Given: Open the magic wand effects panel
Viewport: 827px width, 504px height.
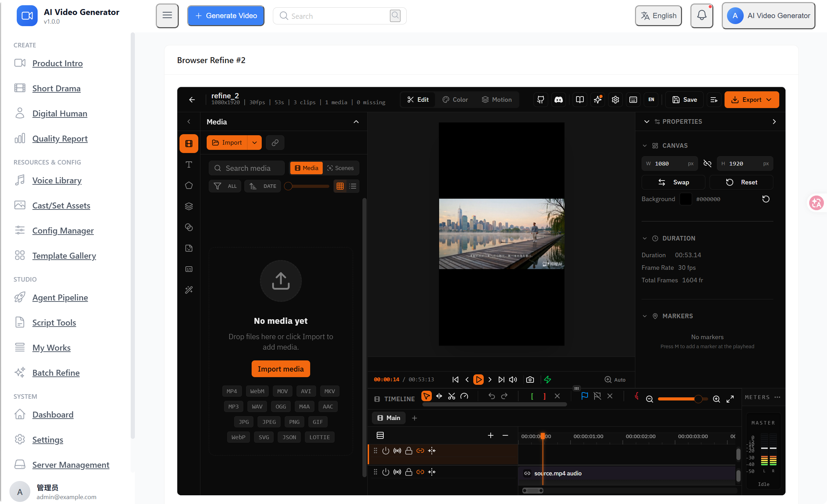Looking at the screenshot, I should (189, 290).
